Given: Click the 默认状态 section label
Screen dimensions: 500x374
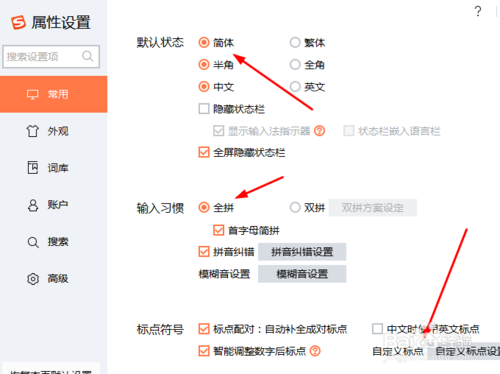Looking at the screenshot, I should (160, 42).
